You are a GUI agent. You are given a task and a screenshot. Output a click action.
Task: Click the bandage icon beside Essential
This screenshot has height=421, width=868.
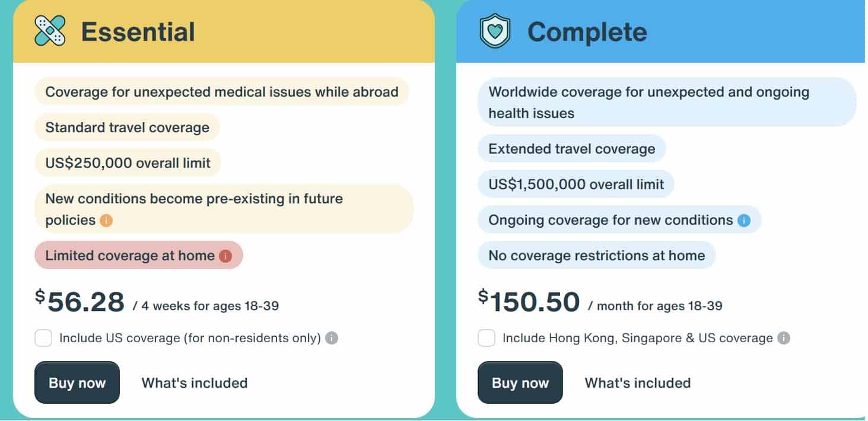tap(50, 31)
